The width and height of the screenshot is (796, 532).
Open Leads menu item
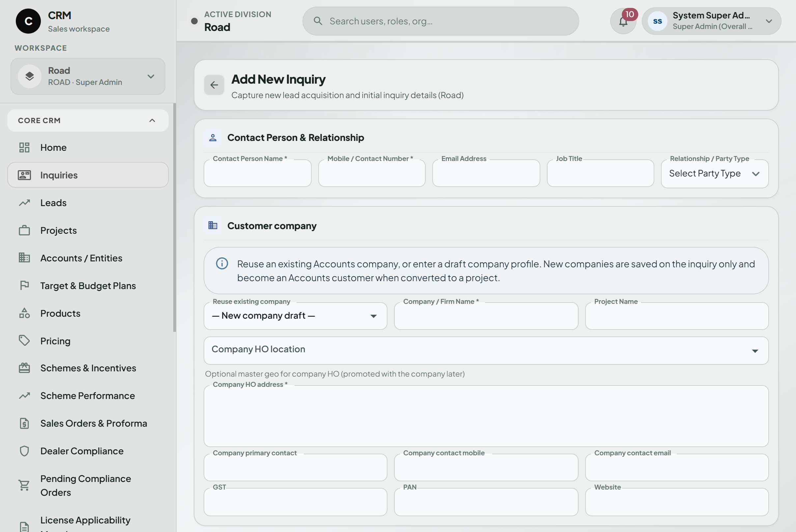(88, 203)
